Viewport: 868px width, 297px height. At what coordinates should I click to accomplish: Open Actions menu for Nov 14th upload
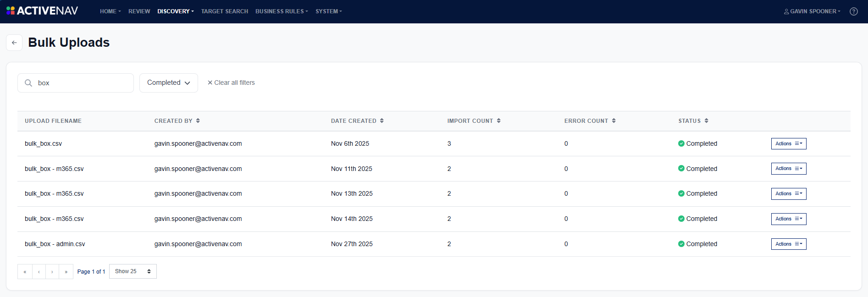[789, 219]
